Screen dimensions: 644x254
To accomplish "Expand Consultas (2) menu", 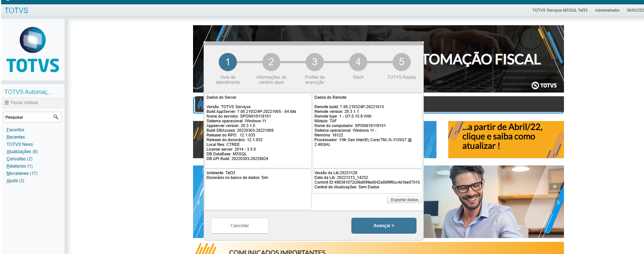I will (x=20, y=159).
